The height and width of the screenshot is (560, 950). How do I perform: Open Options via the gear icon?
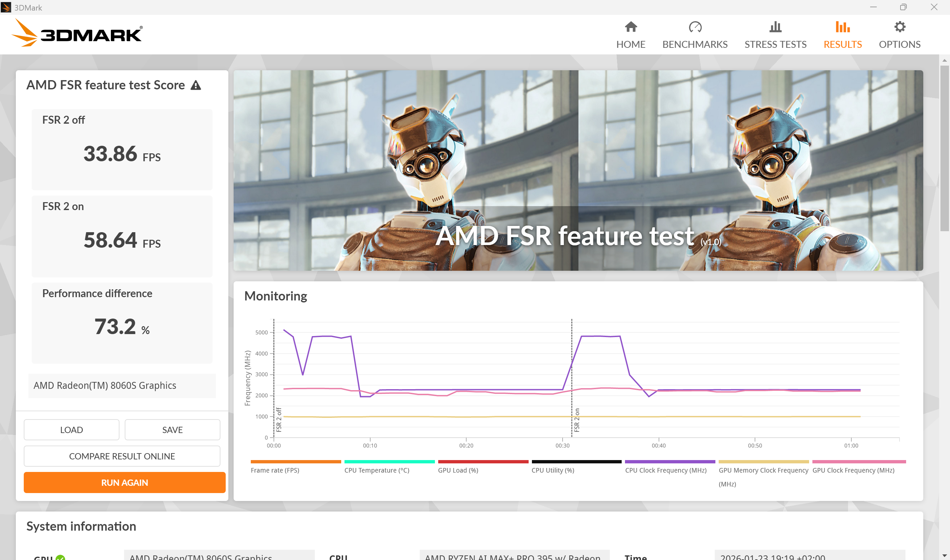click(900, 27)
